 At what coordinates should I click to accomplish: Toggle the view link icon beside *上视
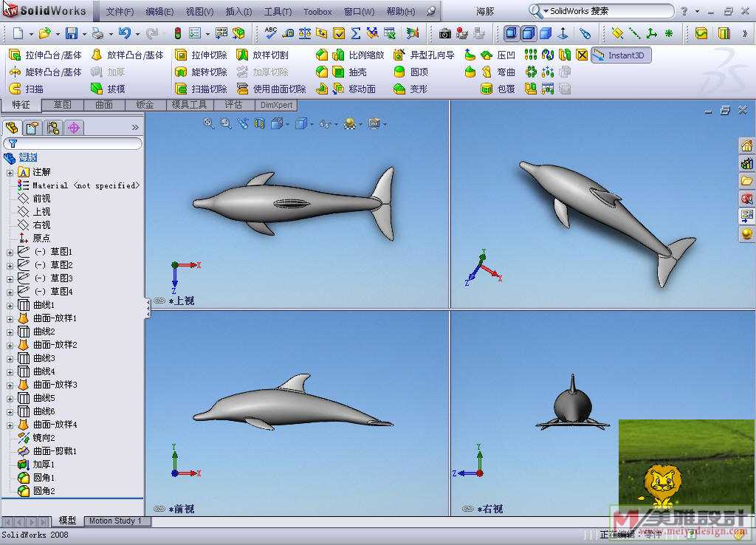(159, 301)
